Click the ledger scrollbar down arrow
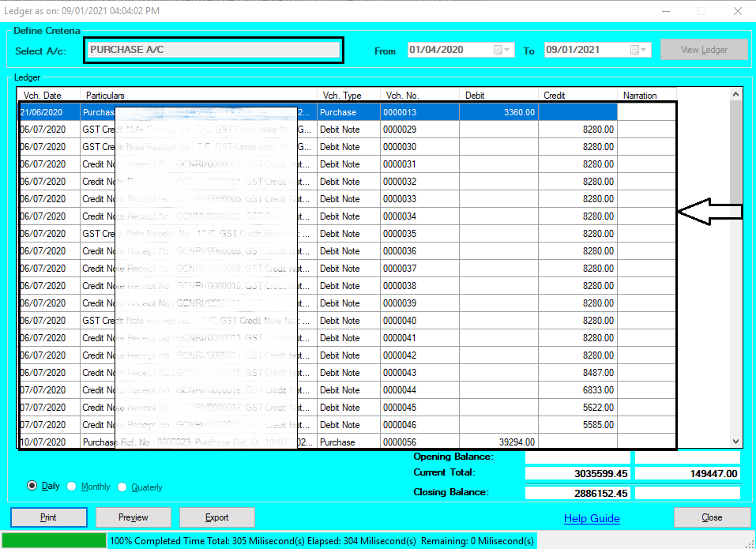 pos(735,442)
